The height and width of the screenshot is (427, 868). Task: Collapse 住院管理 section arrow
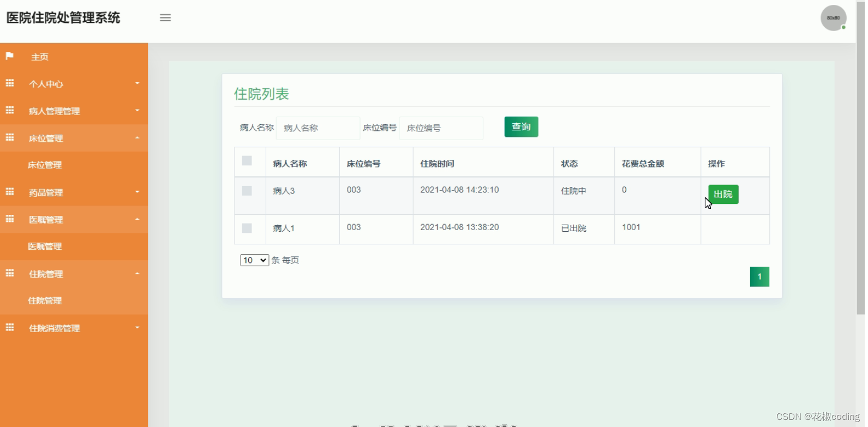click(x=137, y=274)
